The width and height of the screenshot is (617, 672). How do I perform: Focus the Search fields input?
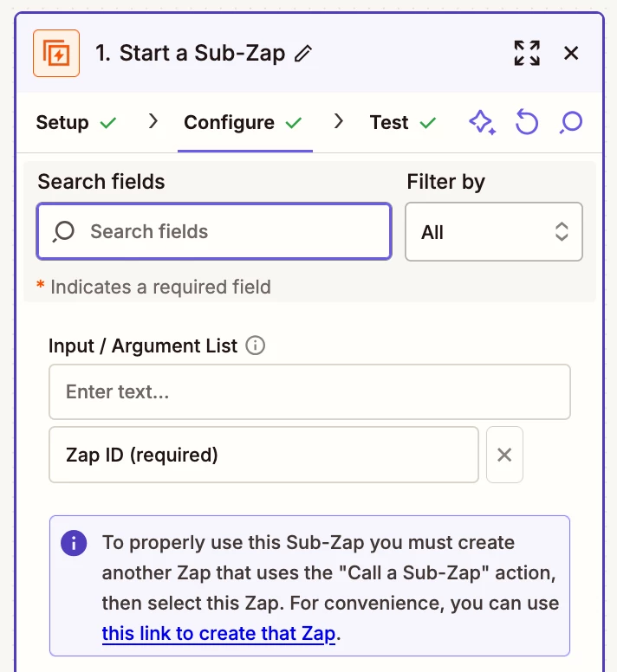(214, 231)
